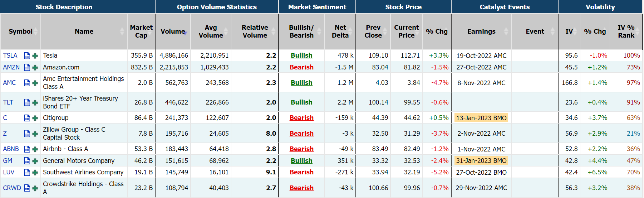Click the plus icon next to CRWD
644x198 pixels.
pos(35,188)
